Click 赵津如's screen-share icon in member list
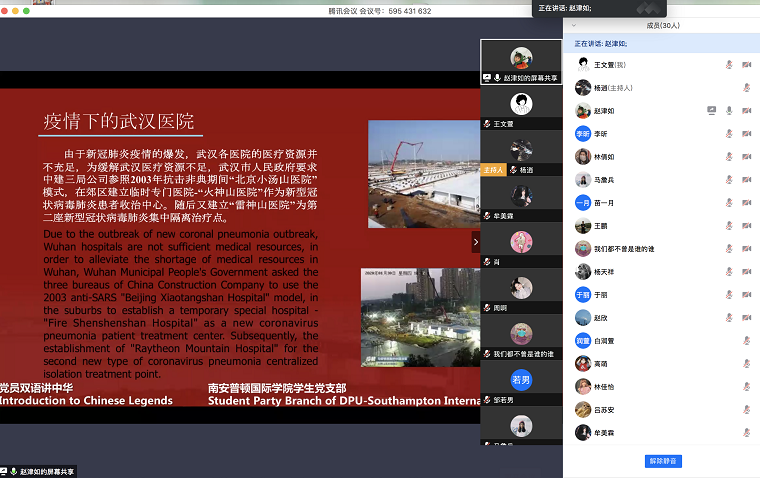This screenshot has height=478, width=760. 711,110
